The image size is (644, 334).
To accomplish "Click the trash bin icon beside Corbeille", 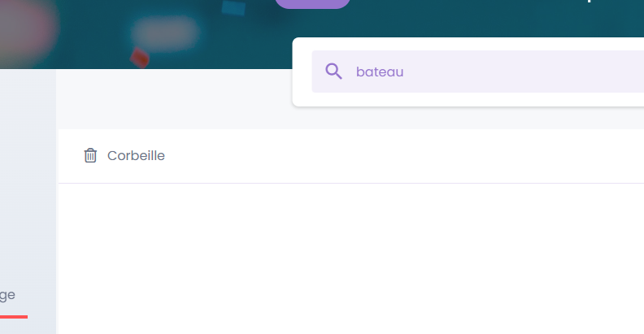I will point(90,155).
